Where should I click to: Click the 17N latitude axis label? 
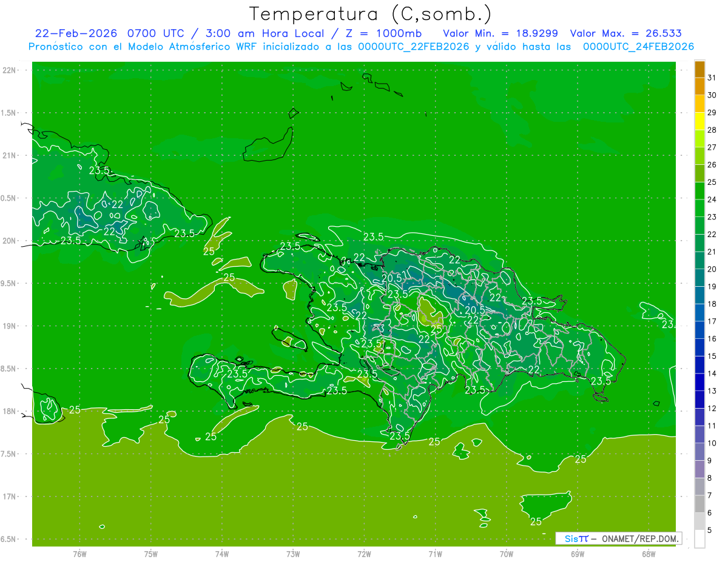tap(10, 497)
